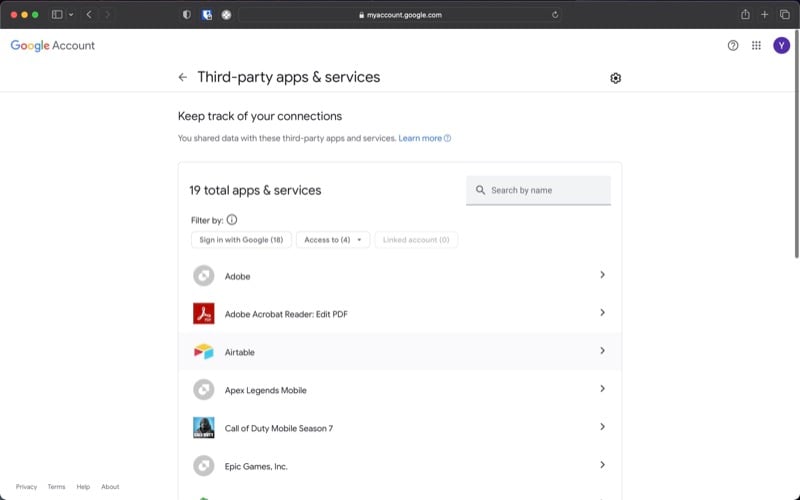This screenshot has height=500, width=800.
Task: Open Safari's share icon
Action: [745, 14]
